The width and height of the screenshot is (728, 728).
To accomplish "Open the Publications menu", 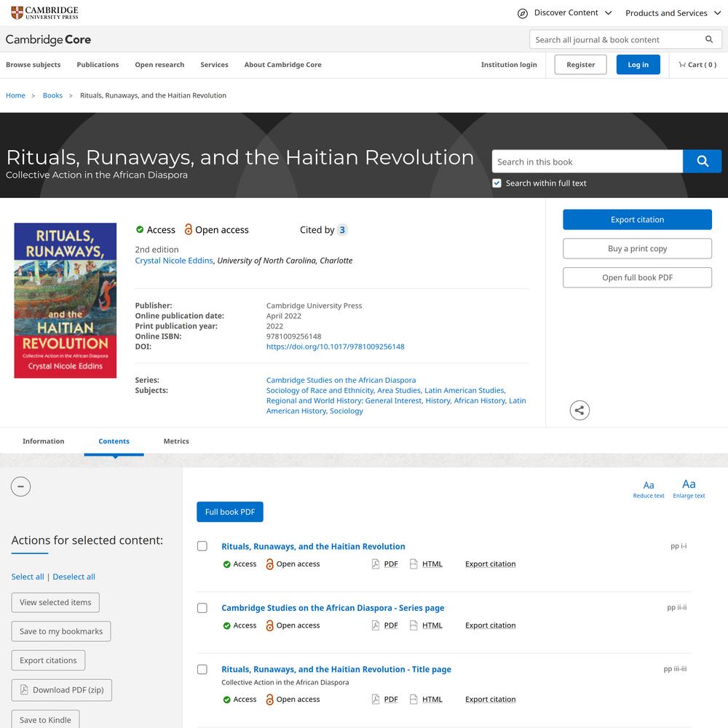I will (x=98, y=65).
